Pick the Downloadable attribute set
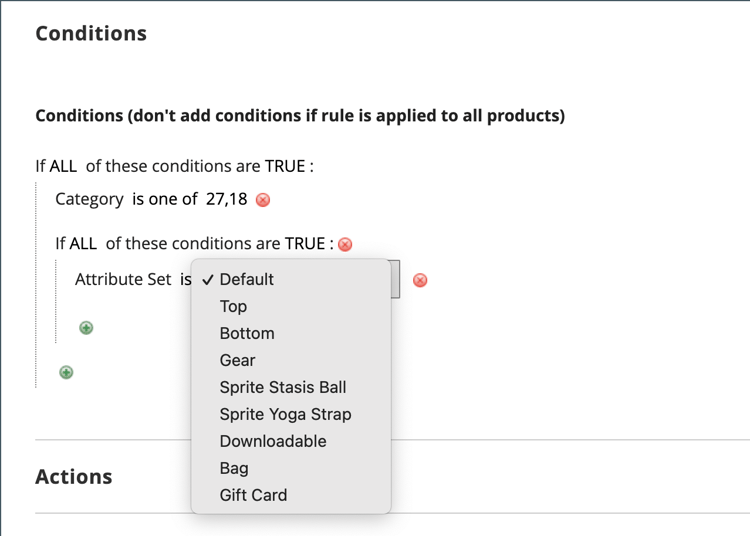This screenshot has width=750, height=536. pyautogui.click(x=273, y=442)
